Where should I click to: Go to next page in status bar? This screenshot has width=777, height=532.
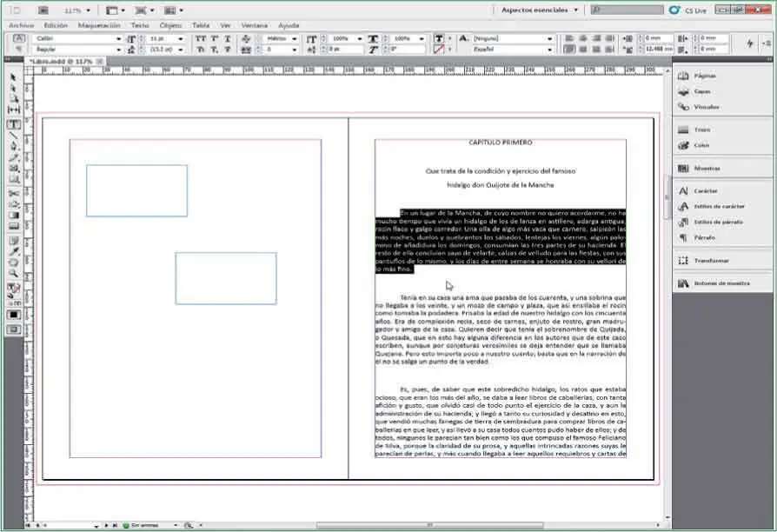pos(106,525)
